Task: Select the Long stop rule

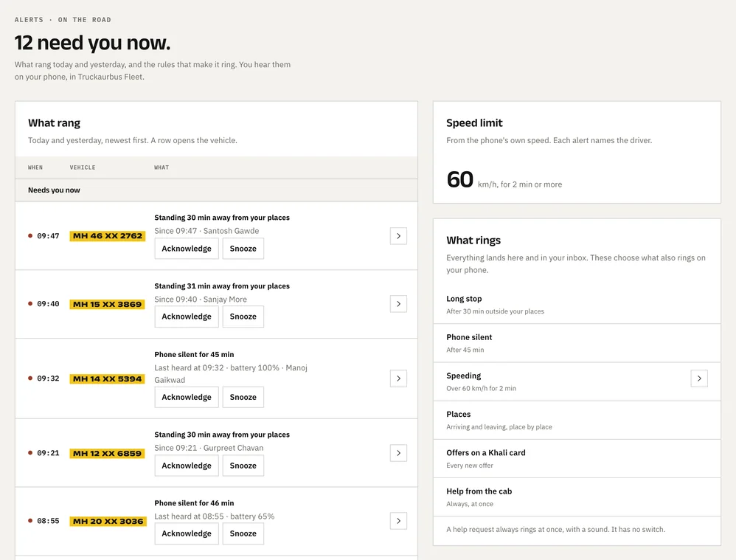Action: pyautogui.click(x=577, y=305)
